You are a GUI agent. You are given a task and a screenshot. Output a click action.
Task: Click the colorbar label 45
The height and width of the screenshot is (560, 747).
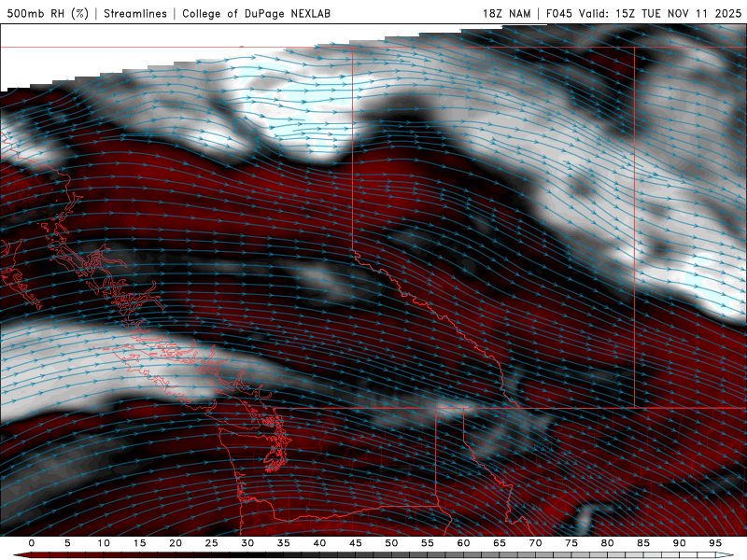click(x=356, y=543)
